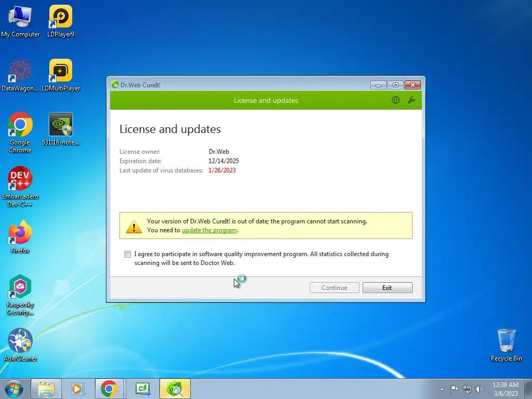
Task: Click the license owner value Dr.Web
Action: pyautogui.click(x=219, y=152)
